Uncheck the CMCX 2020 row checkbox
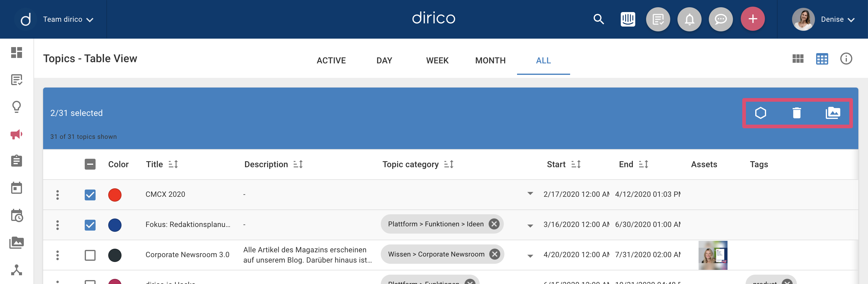Image resolution: width=868 pixels, height=284 pixels. coord(90,195)
